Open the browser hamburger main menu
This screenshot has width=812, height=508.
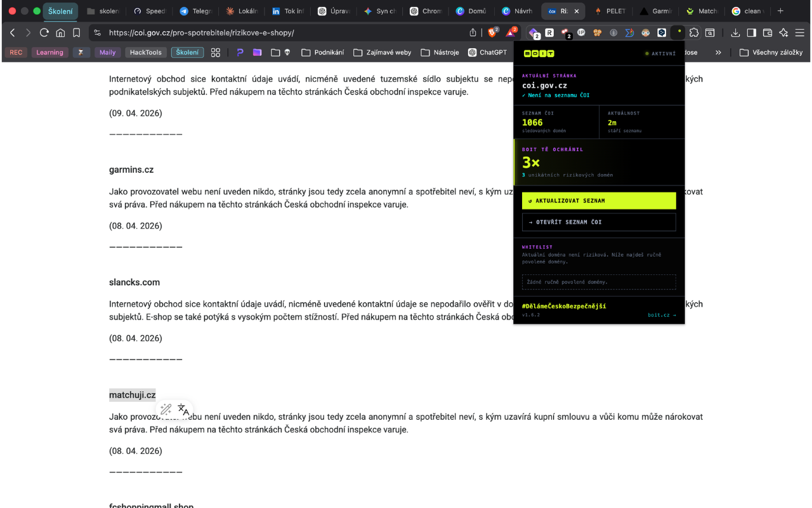click(800, 32)
